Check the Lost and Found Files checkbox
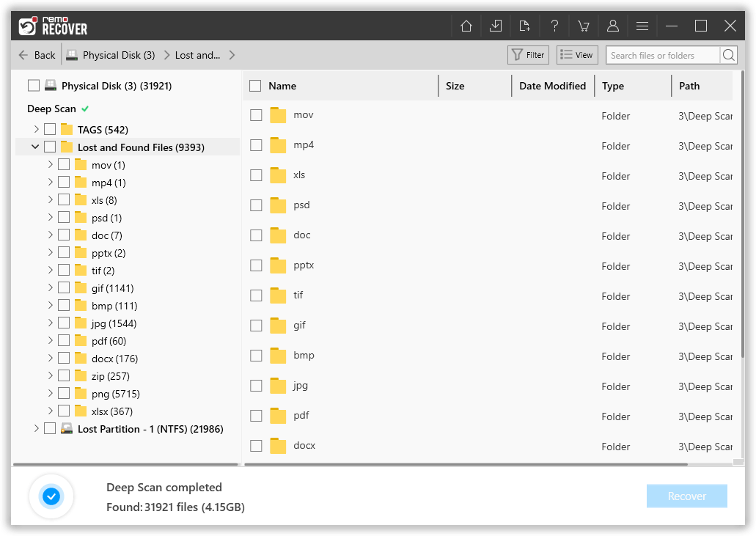Viewport: 756px width, 536px height. [x=50, y=147]
